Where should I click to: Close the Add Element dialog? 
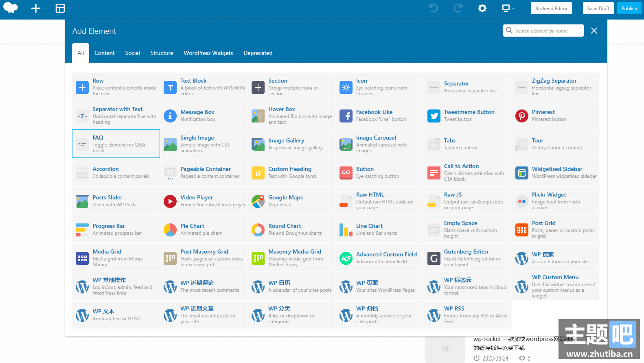pyautogui.click(x=594, y=31)
